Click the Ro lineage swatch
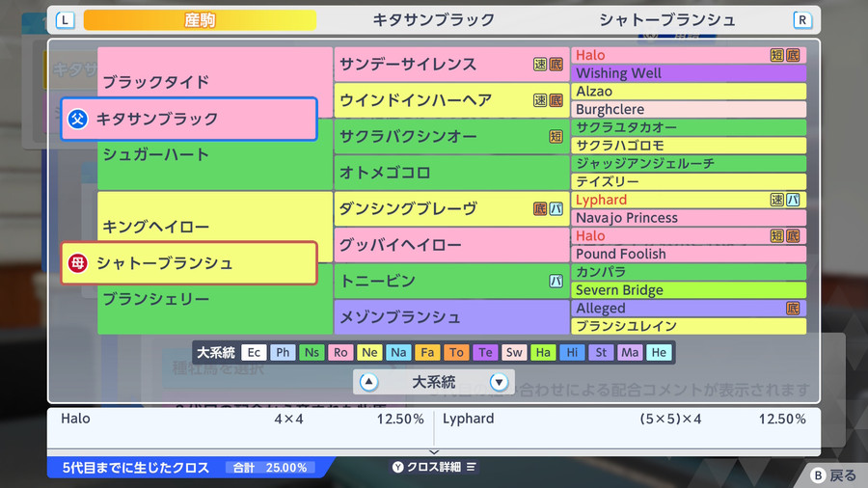This screenshot has width=868, height=488. click(340, 352)
